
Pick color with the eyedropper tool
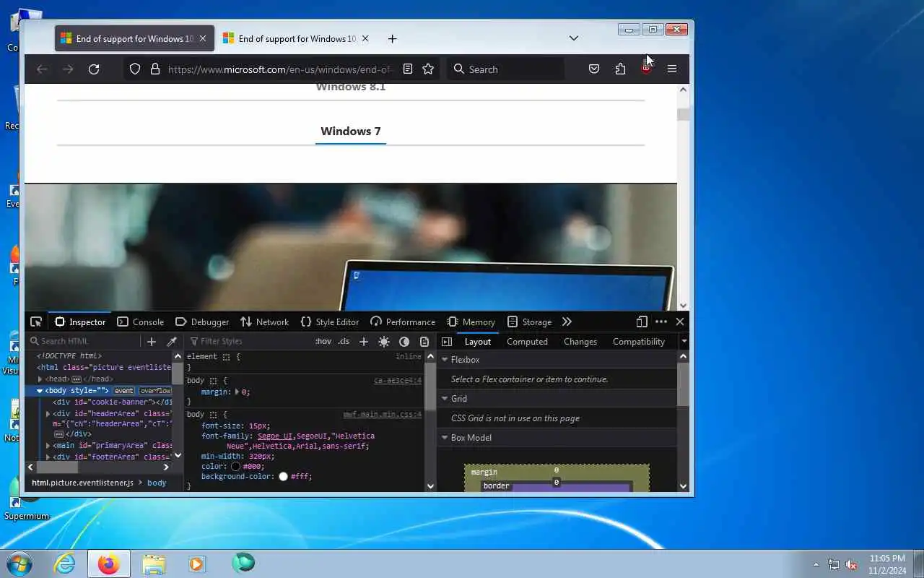[172, 341]
